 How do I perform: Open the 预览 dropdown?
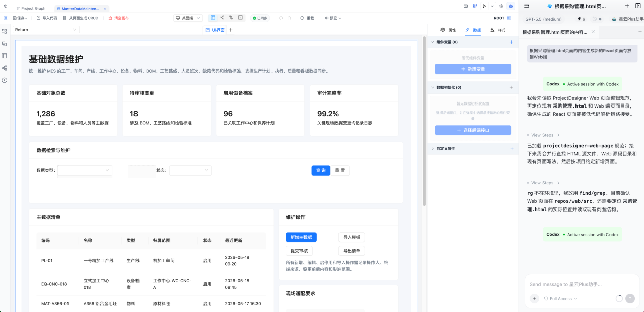[x=333, y=18]
